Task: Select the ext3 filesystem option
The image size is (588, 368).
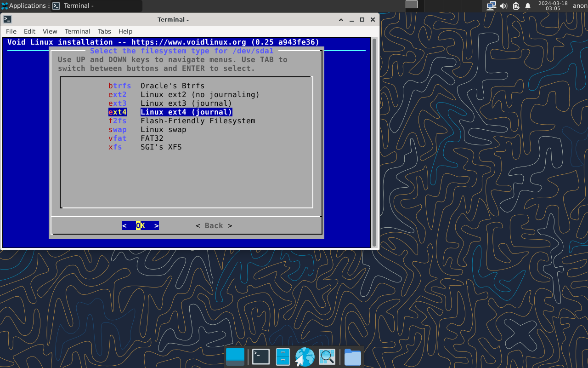Action: pos(118,103)
